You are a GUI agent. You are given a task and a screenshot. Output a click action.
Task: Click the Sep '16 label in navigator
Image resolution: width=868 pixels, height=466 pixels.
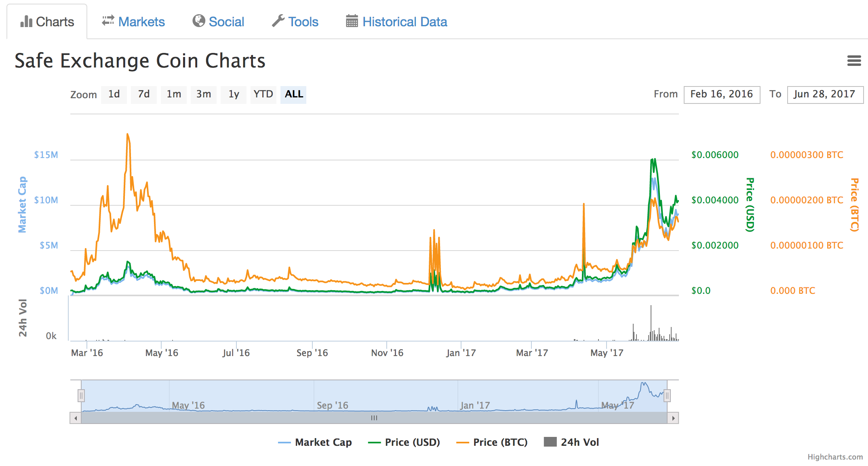pyautogui.click(x=333, y=405)
